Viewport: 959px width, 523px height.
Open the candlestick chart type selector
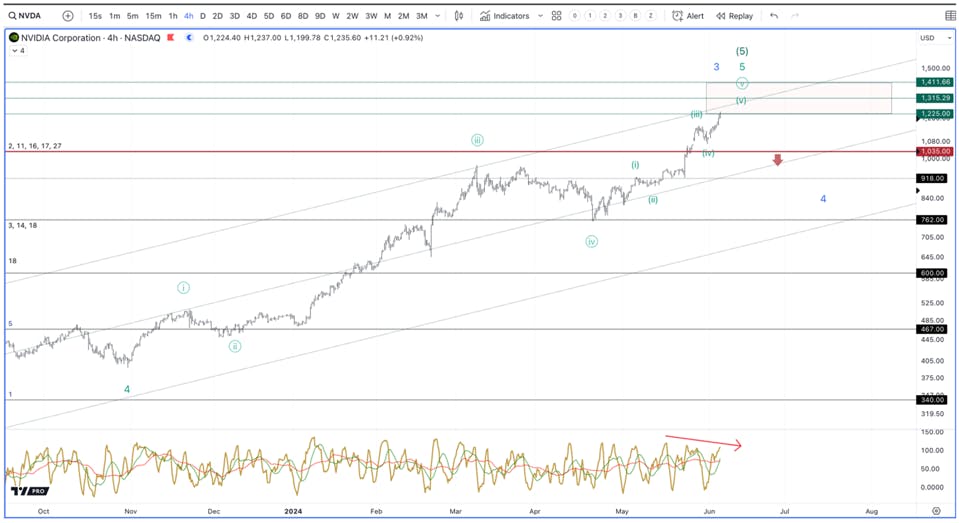459,16
